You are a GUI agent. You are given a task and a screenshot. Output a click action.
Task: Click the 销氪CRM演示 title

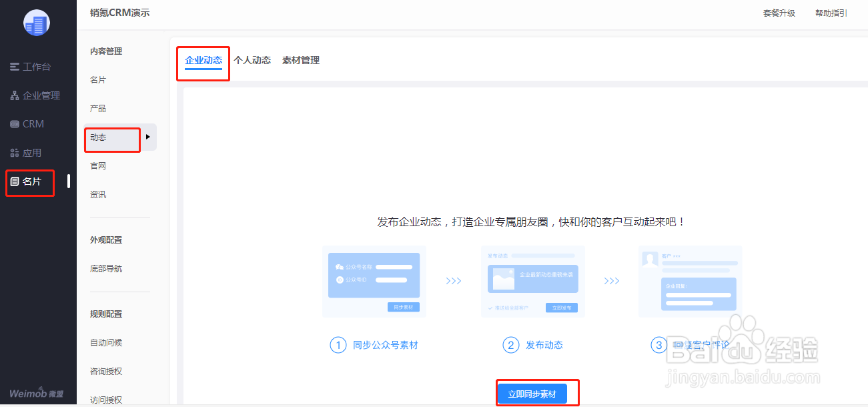(120, 13)
